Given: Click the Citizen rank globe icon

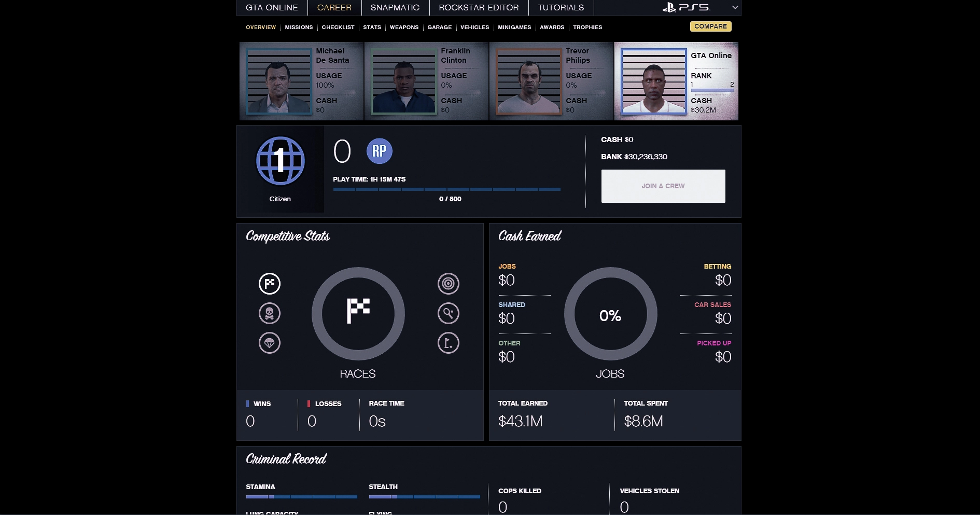Looking at the screenshot, I should pos(281,161).
